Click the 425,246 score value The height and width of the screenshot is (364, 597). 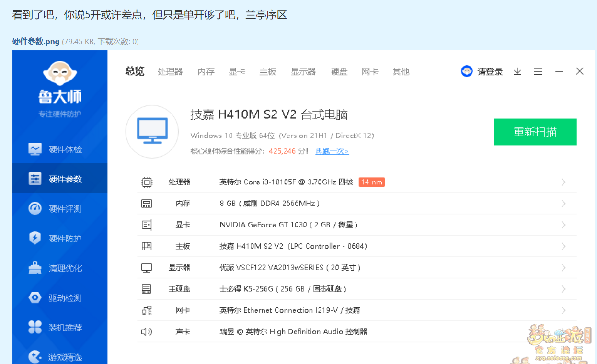pyautogui.click(x=282, y=151)
